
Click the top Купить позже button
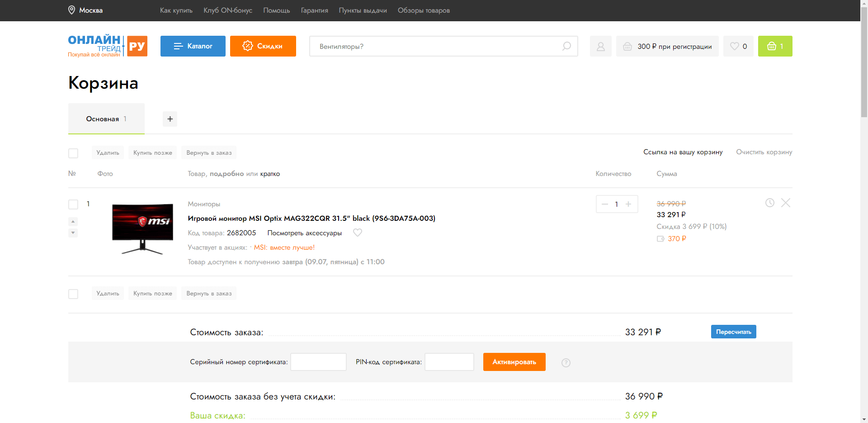[153, 152]
